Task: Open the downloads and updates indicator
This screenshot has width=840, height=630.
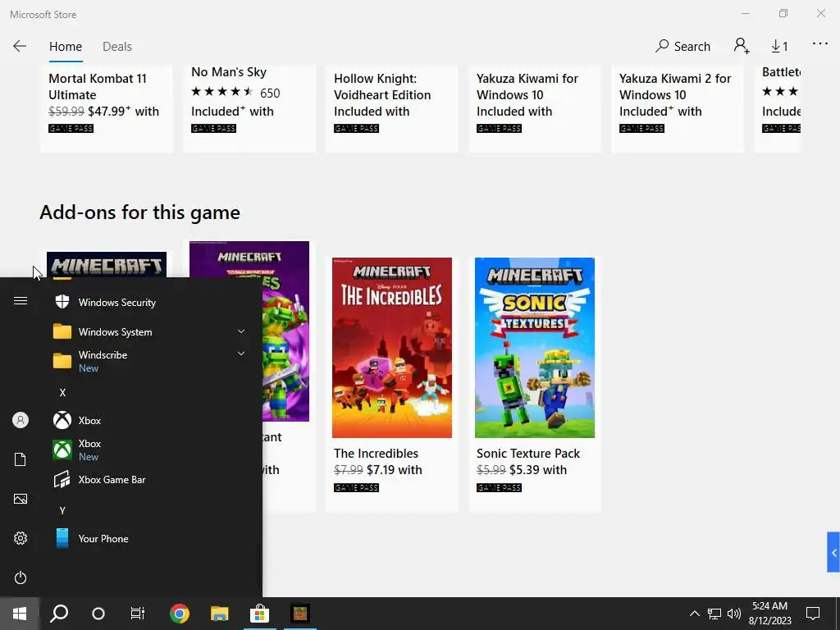Action: (x=779, y=47)
